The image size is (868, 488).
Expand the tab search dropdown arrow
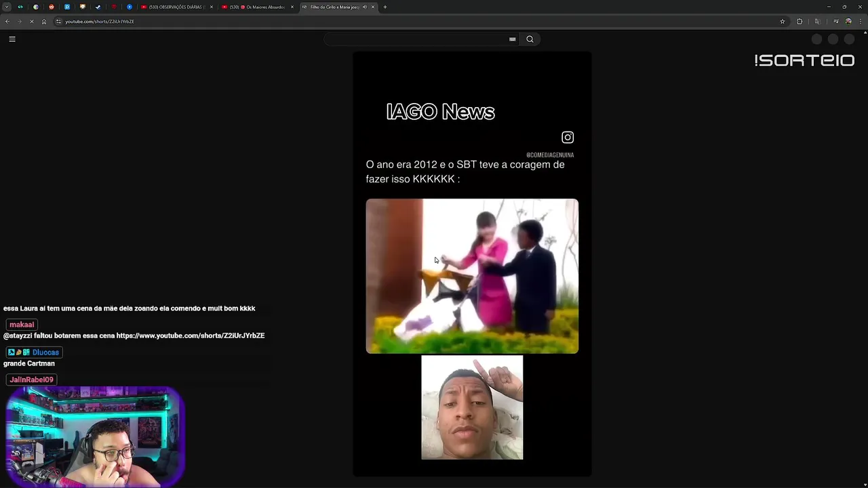(x=6, y=7)
